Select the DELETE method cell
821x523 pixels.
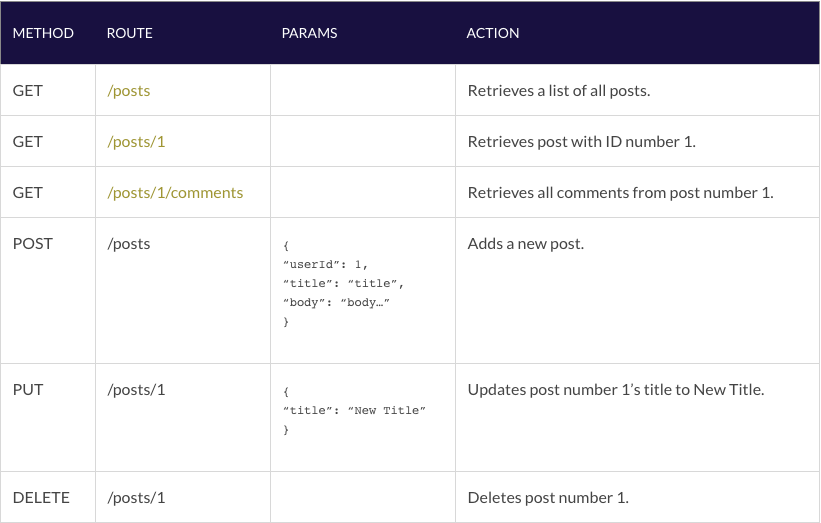(x=40, y=498)
